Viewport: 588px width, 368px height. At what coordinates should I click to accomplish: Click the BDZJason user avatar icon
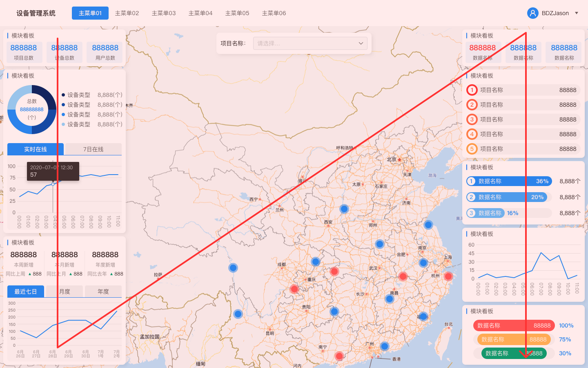point(533,13)
